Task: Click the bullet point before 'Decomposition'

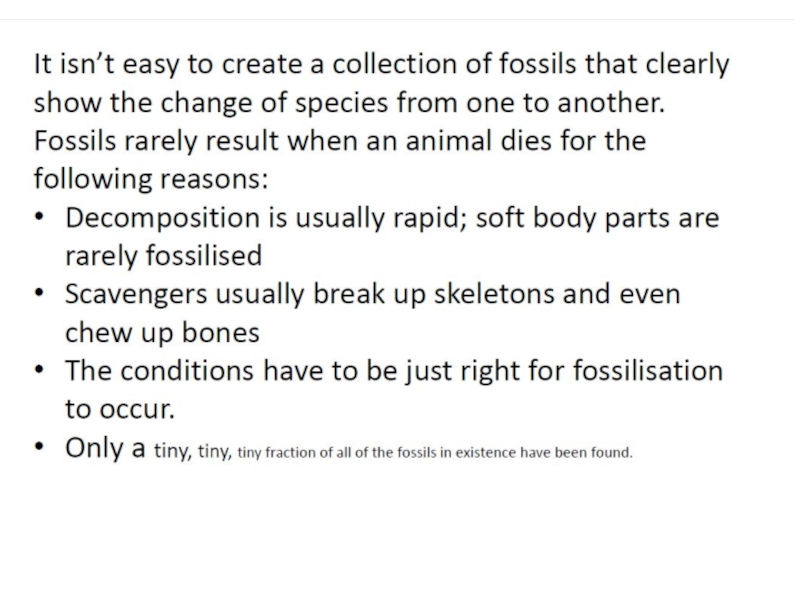Action: point(40,218)
